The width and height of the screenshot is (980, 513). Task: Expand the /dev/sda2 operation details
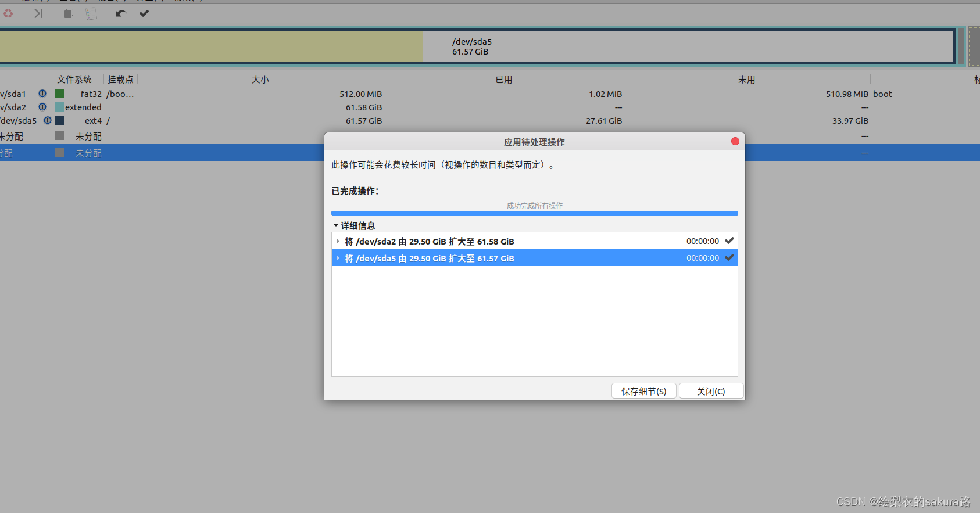pyautogui.click(x=338, y=241)
